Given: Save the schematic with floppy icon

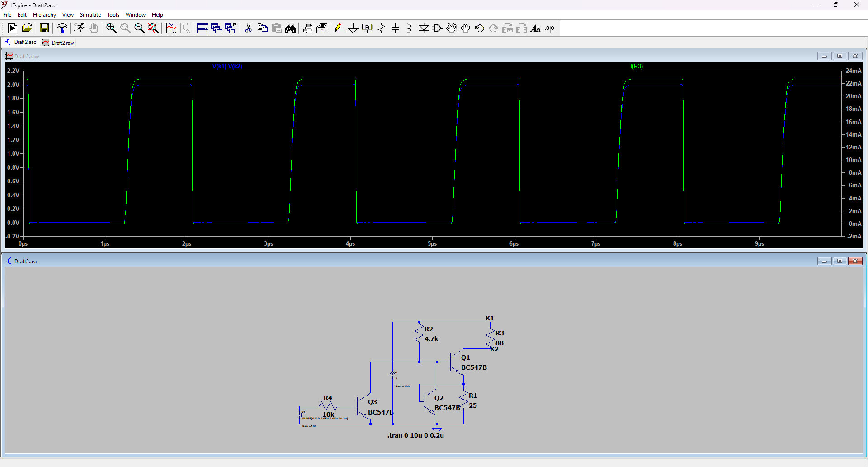Looking at the screenshot, I should [44, 29].
